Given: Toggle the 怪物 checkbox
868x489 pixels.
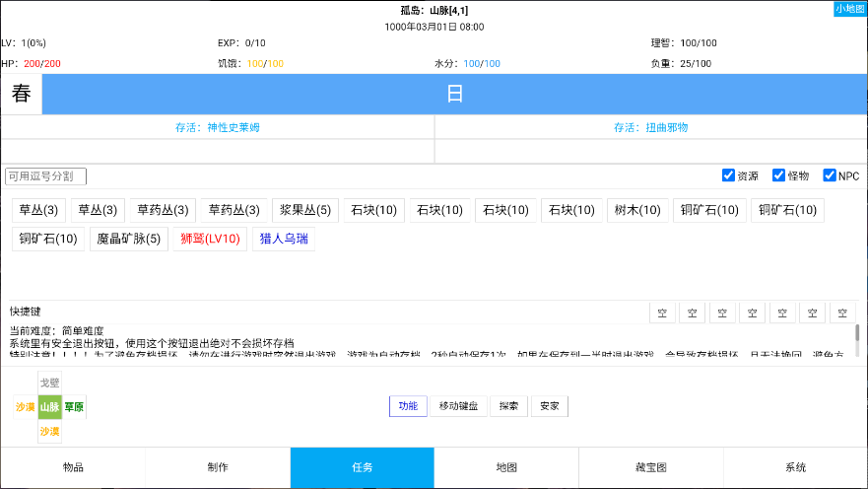Looking at the screenshot, I should coord(779,175).
